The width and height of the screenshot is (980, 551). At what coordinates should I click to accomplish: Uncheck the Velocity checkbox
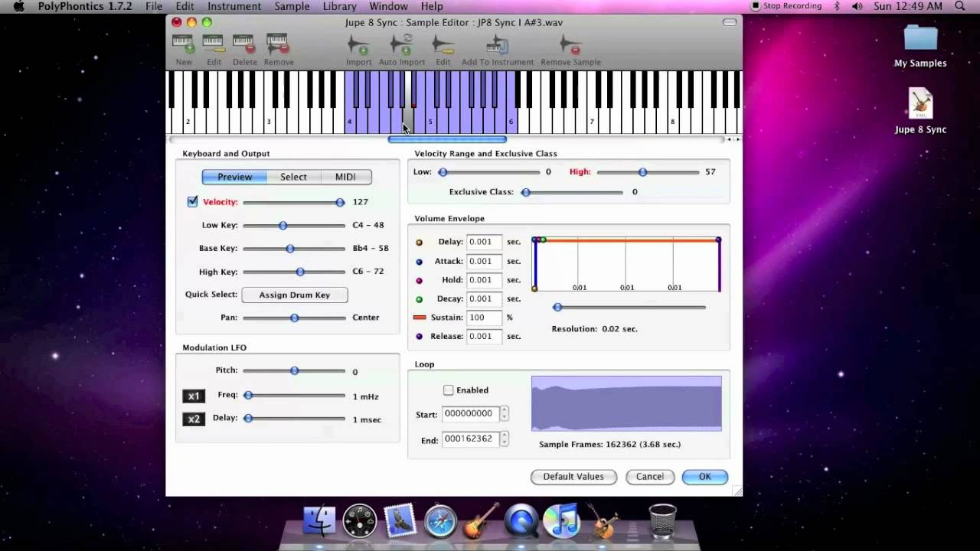coord(192,201)
